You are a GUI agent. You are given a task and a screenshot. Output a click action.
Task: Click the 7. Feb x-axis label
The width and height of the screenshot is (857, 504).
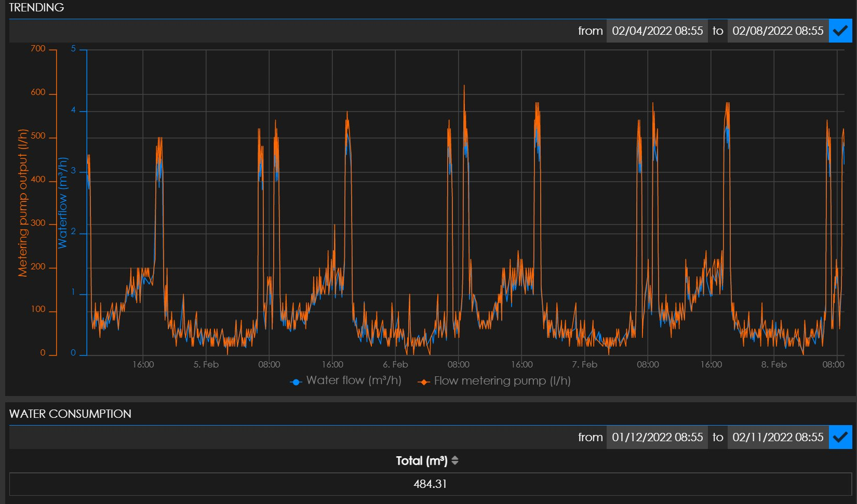585,364
